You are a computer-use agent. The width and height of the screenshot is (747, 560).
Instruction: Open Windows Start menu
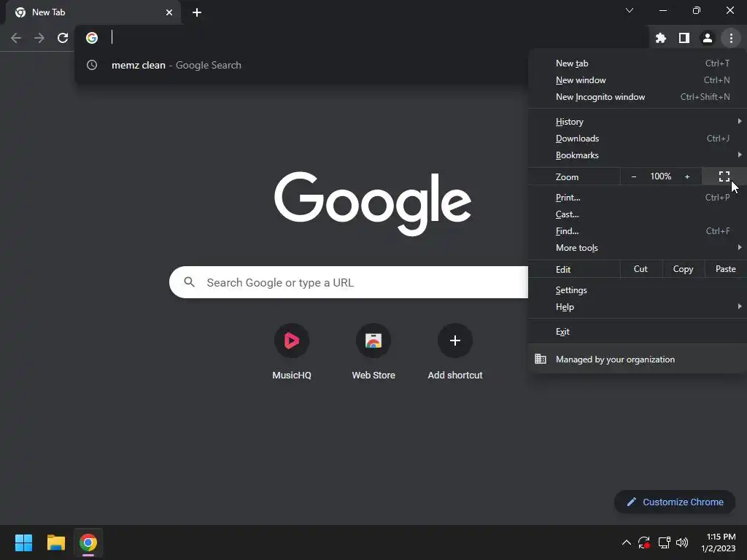click(x=23, y=542)
